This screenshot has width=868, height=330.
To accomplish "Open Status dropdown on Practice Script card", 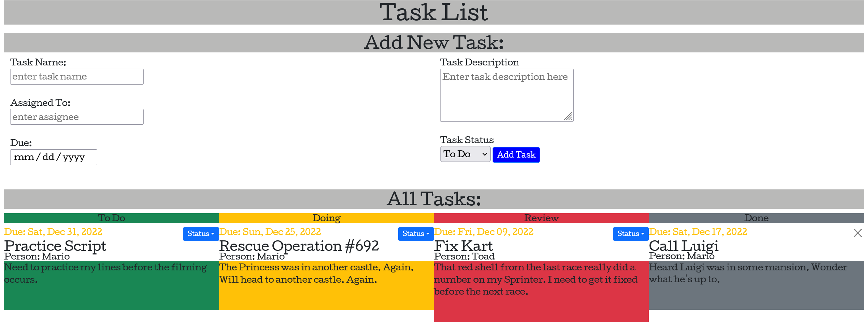I will click(x=201, y=234).
